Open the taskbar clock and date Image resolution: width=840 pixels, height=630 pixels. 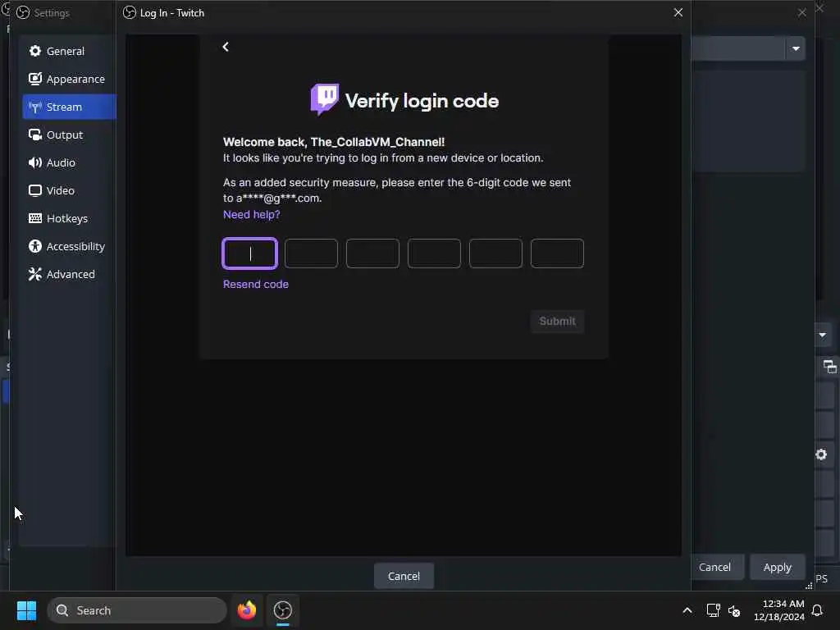[779, 610]
